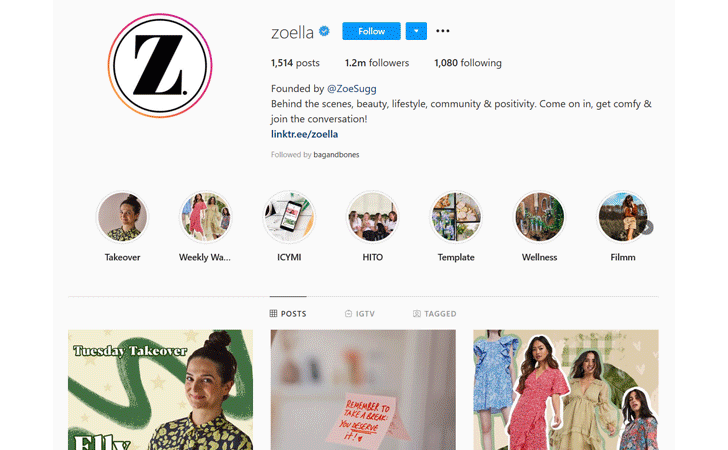Open the linktr.ee/zoella link
This screenshot has height=450, width=728.
click(305, 134)
